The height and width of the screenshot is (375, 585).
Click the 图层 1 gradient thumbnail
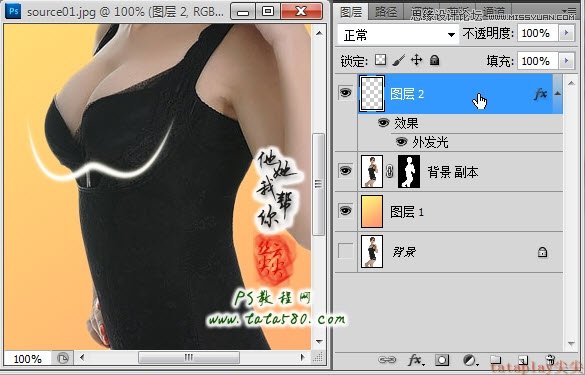372,212
